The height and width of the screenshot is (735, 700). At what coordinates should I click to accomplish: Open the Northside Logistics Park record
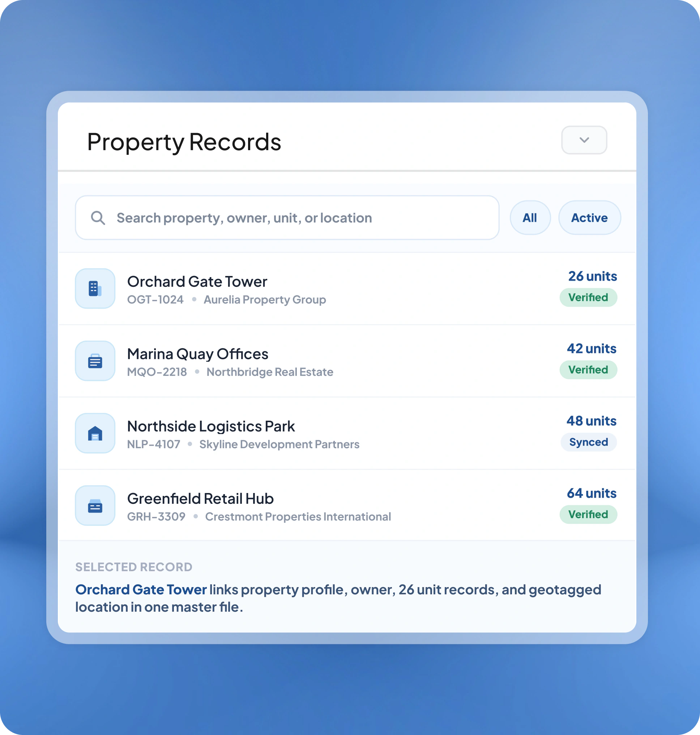347,433
